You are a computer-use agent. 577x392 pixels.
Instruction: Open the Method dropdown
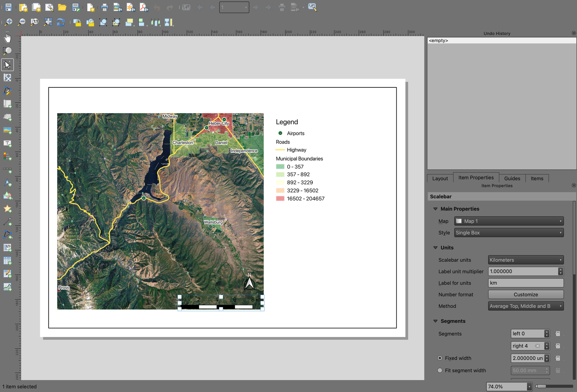pos(526,306)
